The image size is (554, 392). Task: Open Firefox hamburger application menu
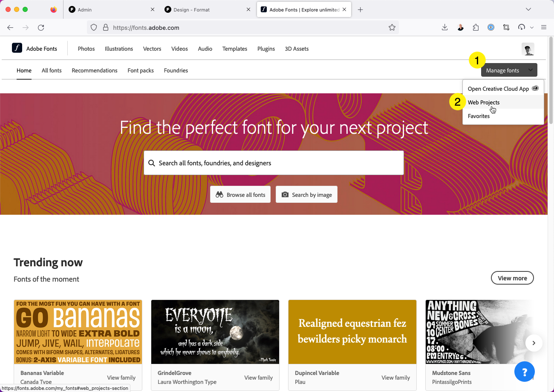click(543, 27)
